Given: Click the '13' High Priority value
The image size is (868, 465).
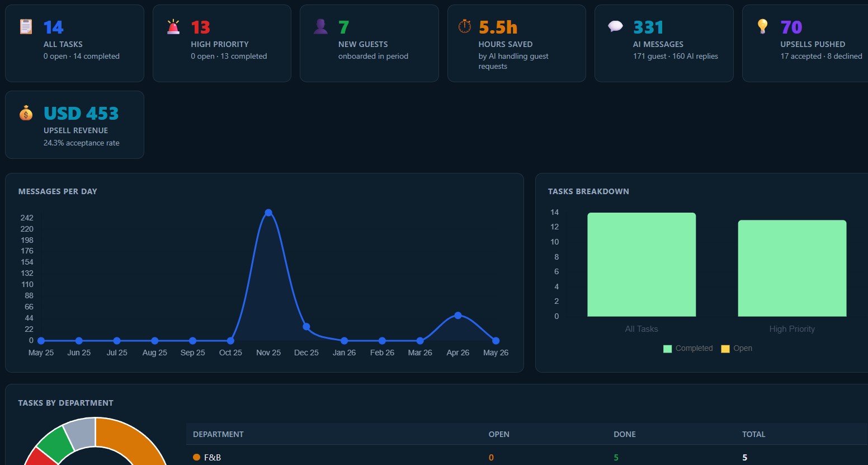Looking at the screenshot, I should (201, 27).
